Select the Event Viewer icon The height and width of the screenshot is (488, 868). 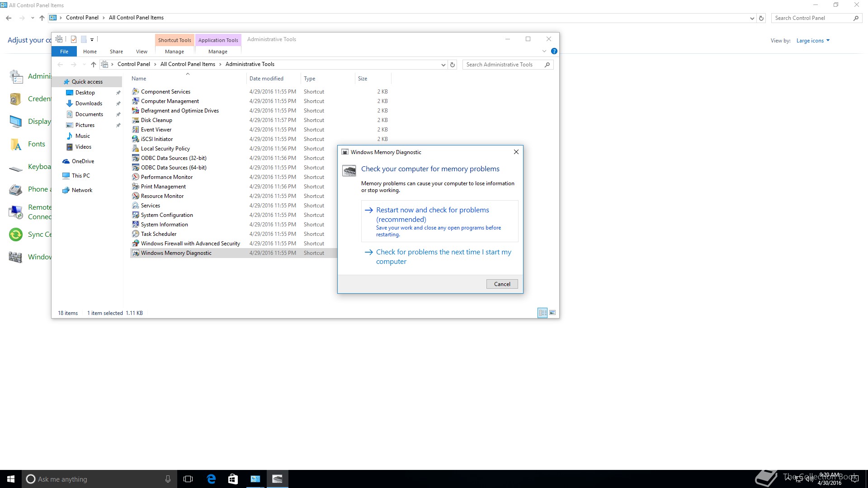click(x=135, y=130)
